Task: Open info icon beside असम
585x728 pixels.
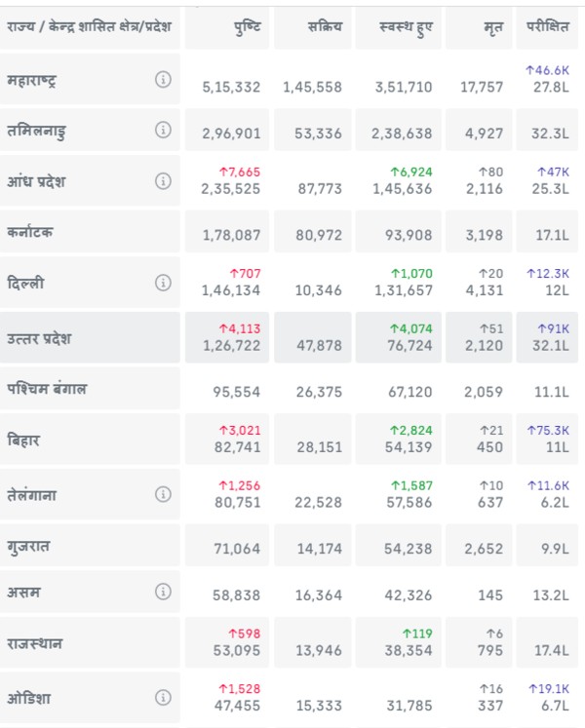Action: 163,591
